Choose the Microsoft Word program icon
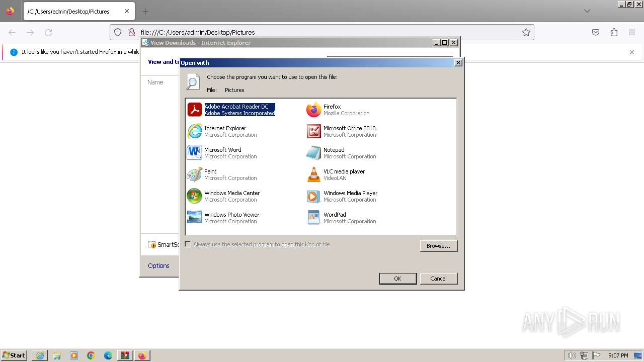The height and width of the screenshot is (362, 644). [x=194, y=153]
